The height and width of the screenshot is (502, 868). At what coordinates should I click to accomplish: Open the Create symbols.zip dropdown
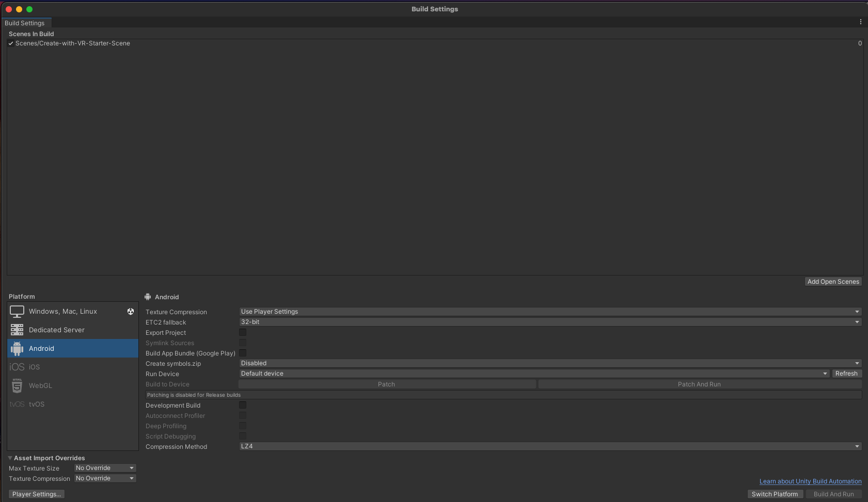(x=550, y=363)
